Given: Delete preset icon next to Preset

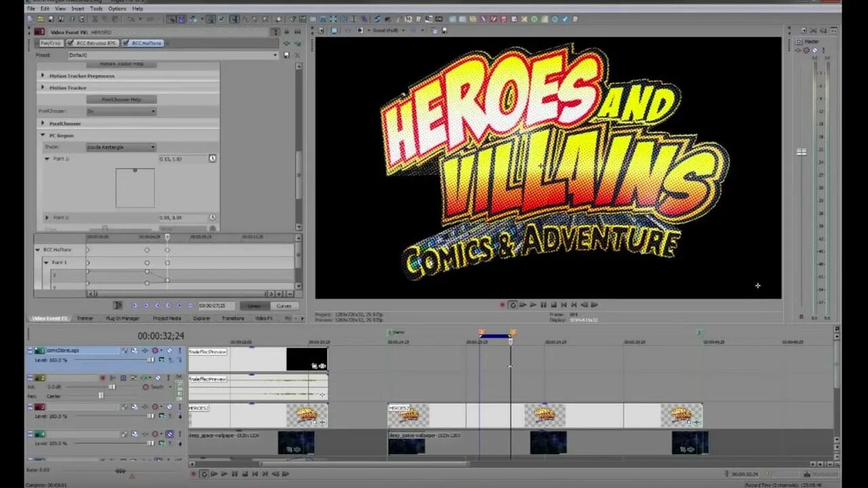Looking at the screenshot, I should tap(296, 55).
